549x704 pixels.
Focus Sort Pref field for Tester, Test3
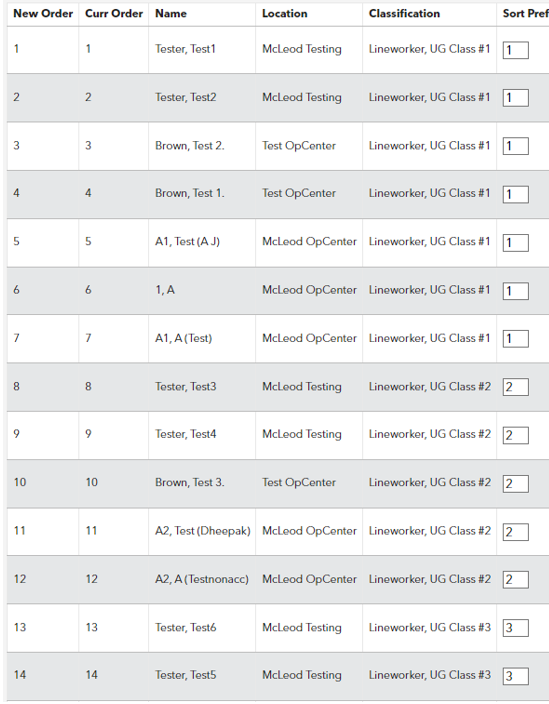click(515, 387)
